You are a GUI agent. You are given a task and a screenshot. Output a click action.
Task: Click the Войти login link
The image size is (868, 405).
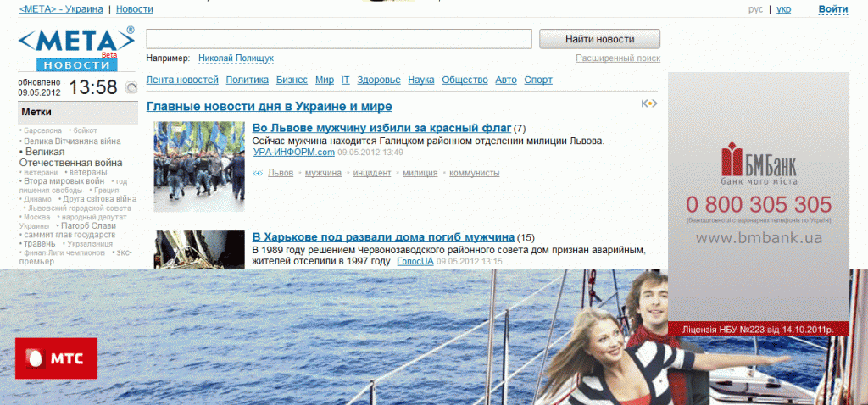click(833, 8)
